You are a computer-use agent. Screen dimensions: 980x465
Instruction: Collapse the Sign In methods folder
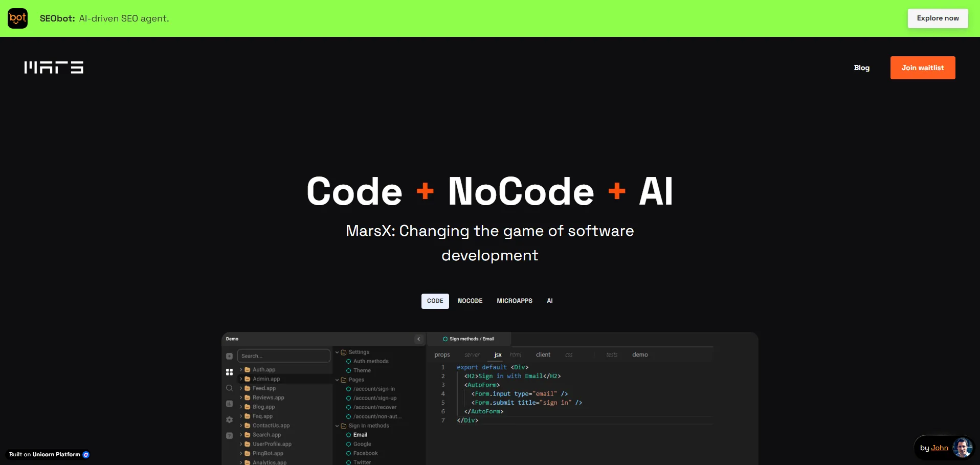(x=337, y=426)
